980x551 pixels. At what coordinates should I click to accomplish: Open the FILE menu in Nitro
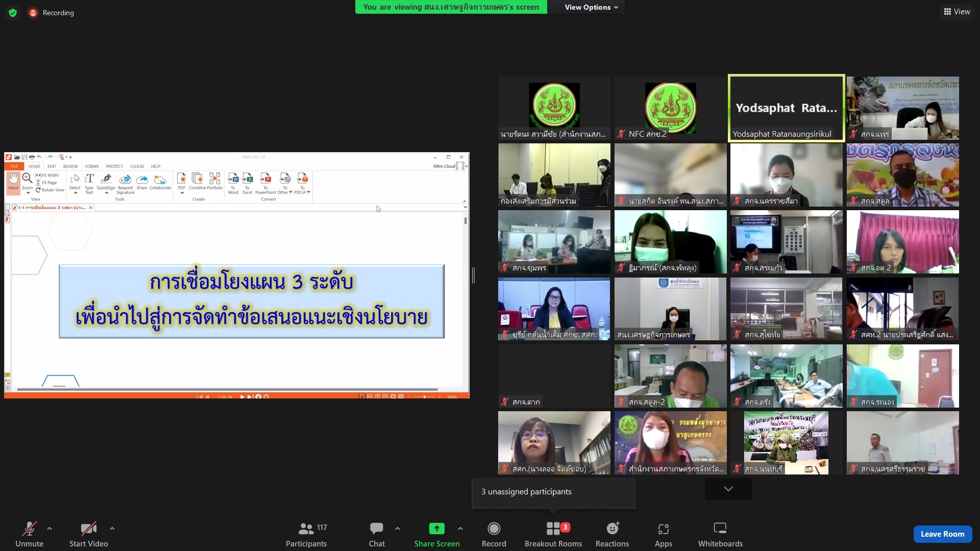tap(14, 166)
